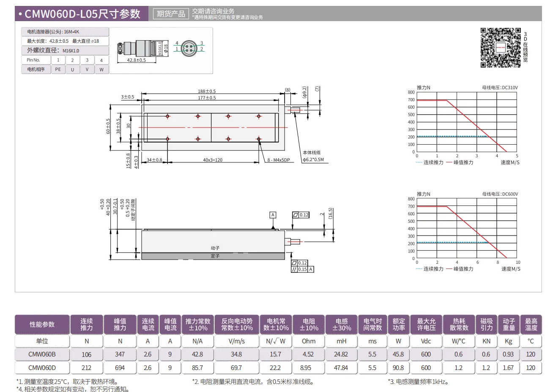Click the 性能参数 table header
This screenshot has height=392, width=553.
(42, 324)
